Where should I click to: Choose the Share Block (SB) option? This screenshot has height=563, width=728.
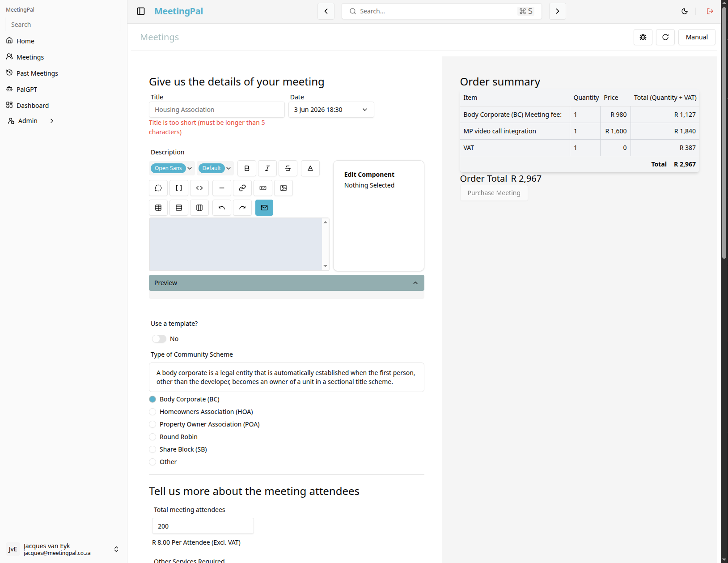pyautogui.click(x=152, y=449)
